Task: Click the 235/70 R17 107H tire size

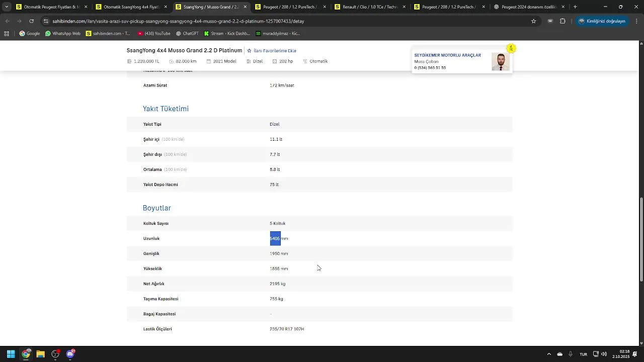Action: click(287, 329)
